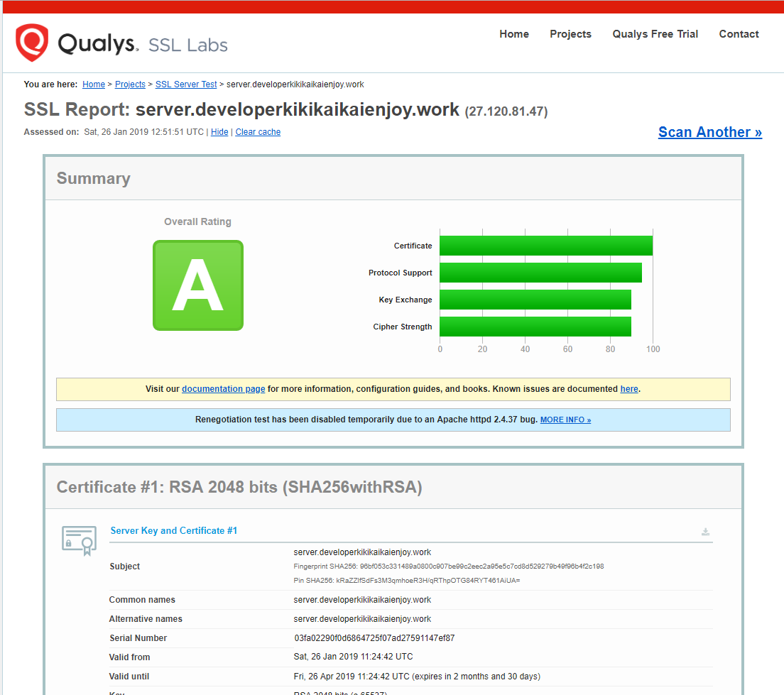Click the certificate icon beside Server Key
The height and width of the screenshot is (695, 784).
point(79,540)
